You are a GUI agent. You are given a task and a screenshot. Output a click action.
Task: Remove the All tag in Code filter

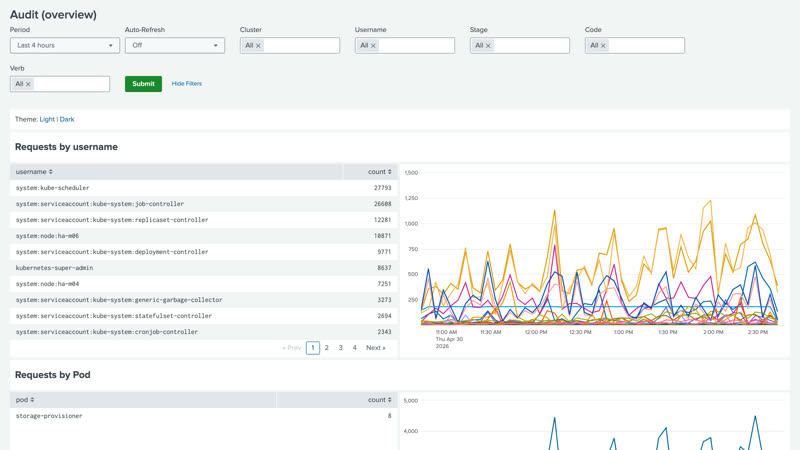tap(603, 46)
